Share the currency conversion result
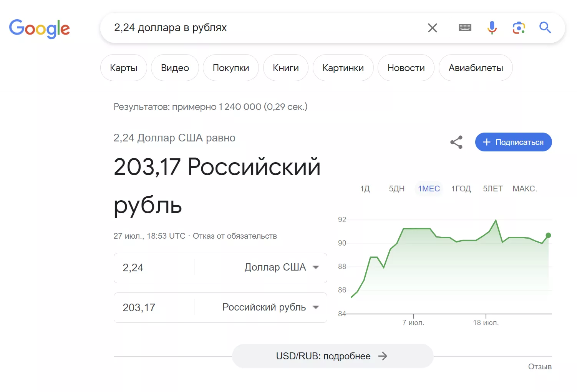Viewport: 577px width, 392px height. point(456,142)
